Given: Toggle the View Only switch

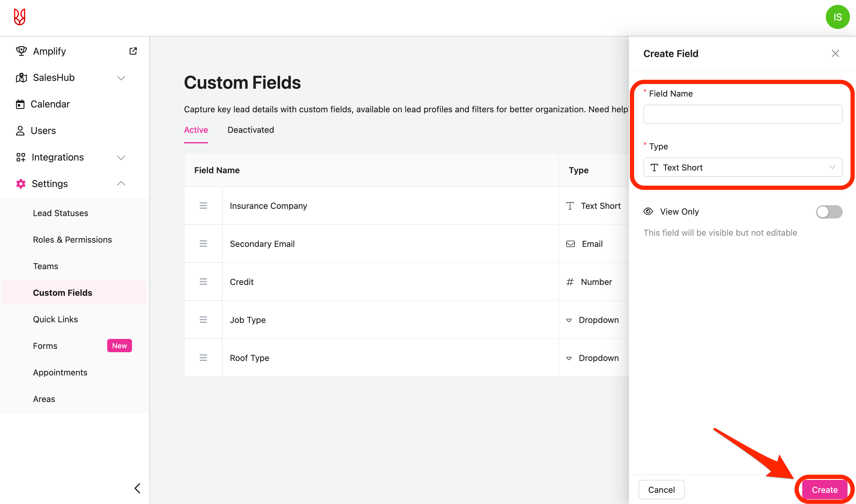Looking at the screenshot, I should point(829,212).
